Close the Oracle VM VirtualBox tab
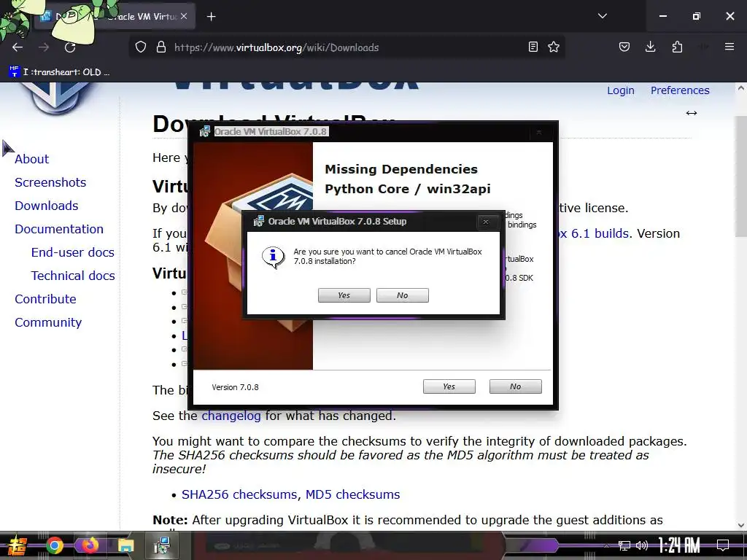Image resolution: width=747 pixels, height=560 pixels. click(x=184, y=16)
